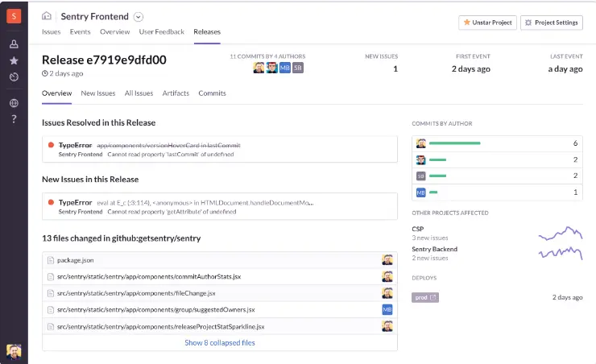Screen dimensions: 596x364
Task: Click author avatar with 6 commits
Action: point(420,143)
